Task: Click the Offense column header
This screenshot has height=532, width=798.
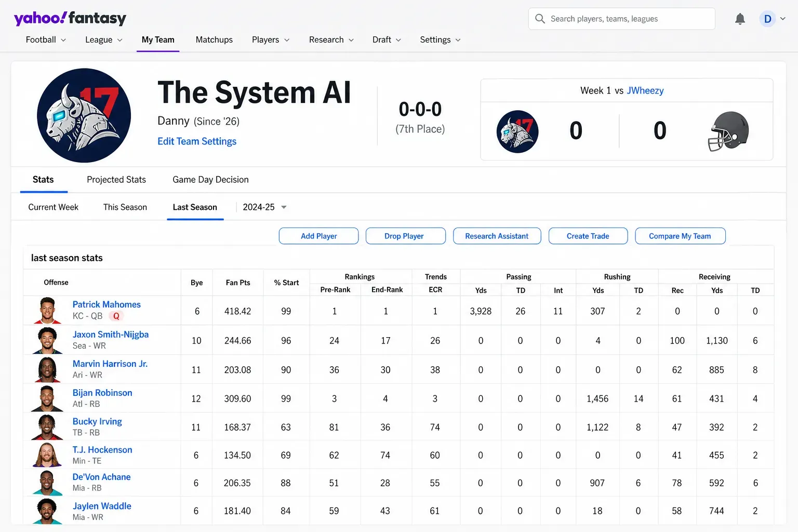Action: (56, 283)
